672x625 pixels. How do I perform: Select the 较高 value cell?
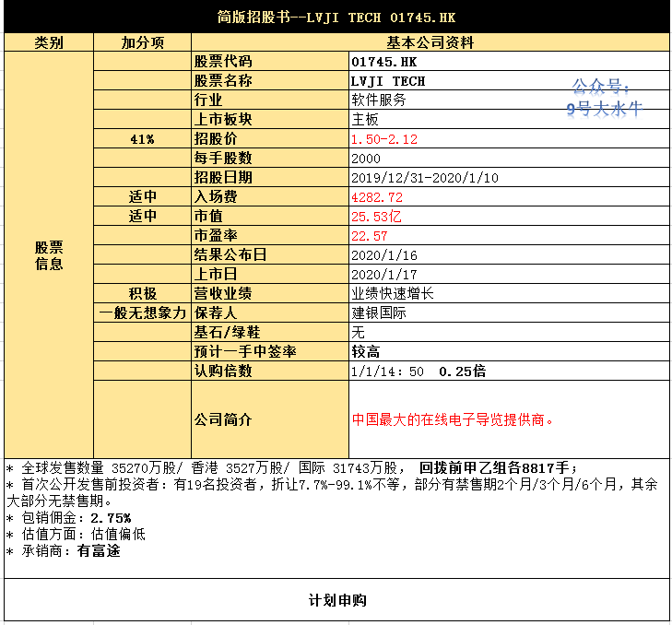coord(509,351)
